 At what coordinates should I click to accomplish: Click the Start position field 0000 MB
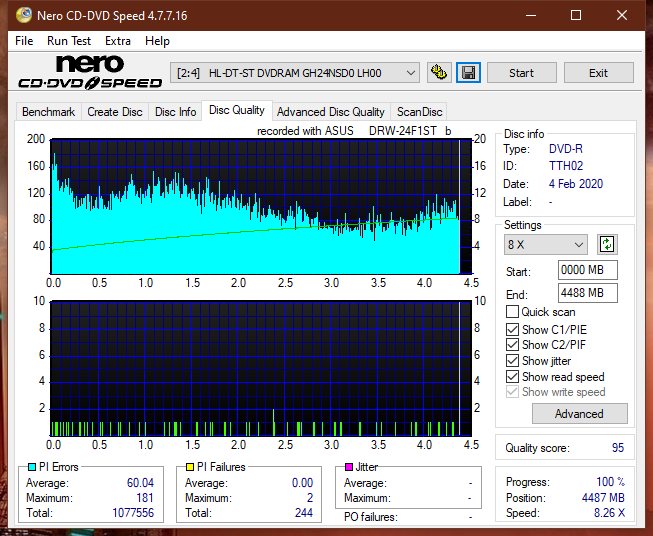pyautogui.click(x=587, y=270)
